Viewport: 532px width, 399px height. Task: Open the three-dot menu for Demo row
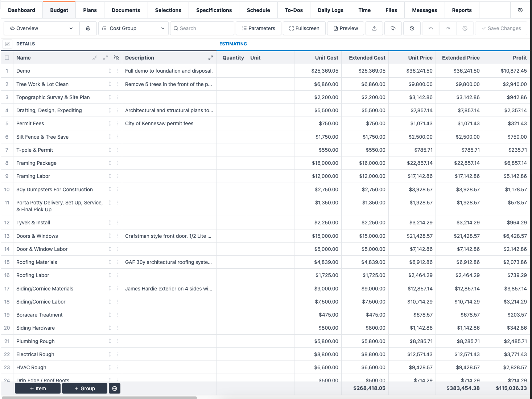(118, 71)
